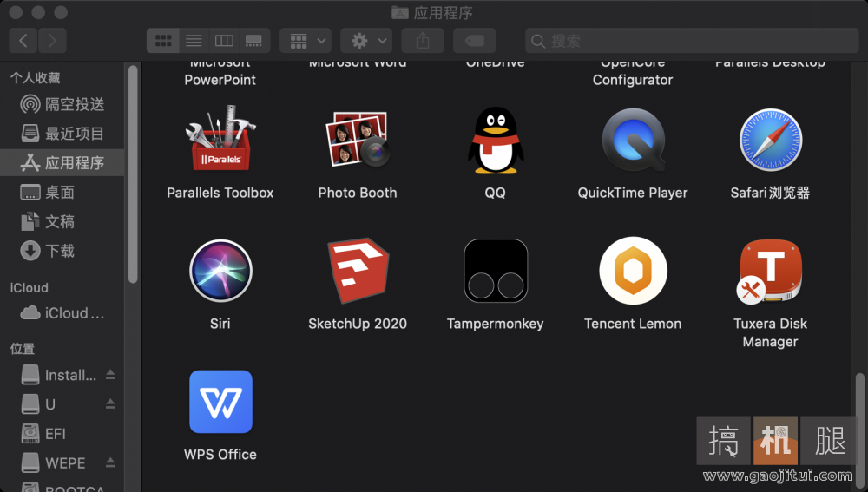The image size is (868, 492).
Task: Open 桌面 in the sidebar
Action: point(62,192)
